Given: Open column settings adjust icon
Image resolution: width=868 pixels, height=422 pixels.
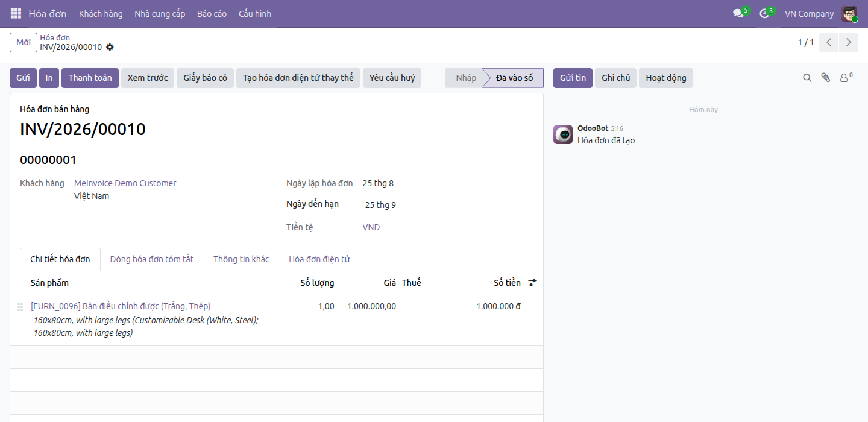Looking at the screenshot, I should tap(533, 283).
